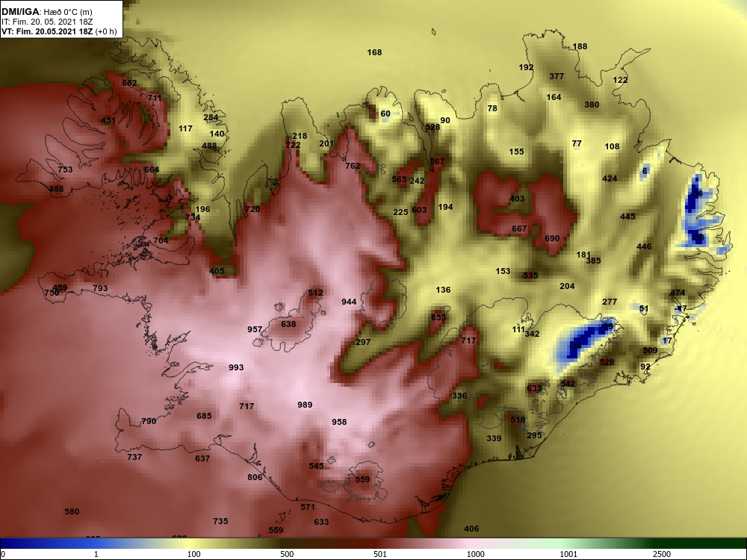Click the map value 989
Image resolution: width=747 pixels, height=560 pixels.
(305, 405)
